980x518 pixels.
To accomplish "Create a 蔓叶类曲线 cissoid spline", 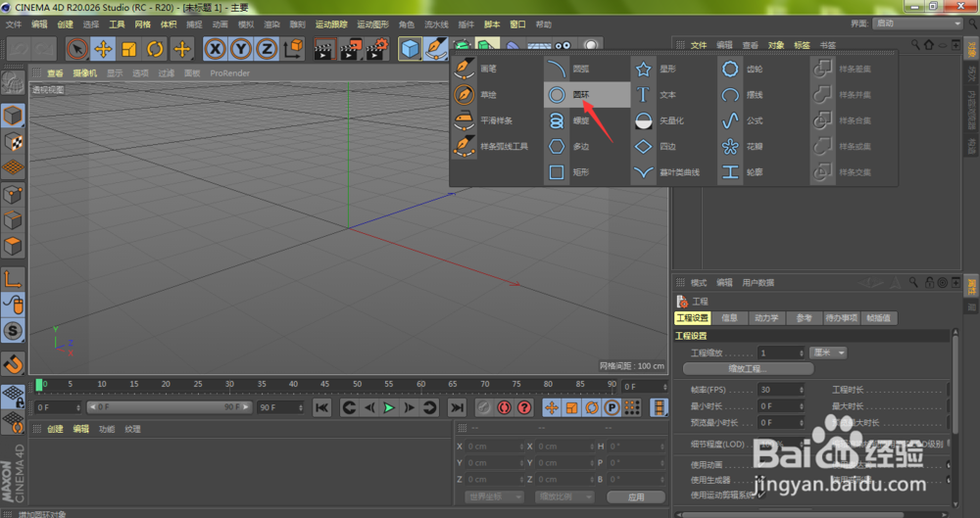I will [x=674, y=171].
